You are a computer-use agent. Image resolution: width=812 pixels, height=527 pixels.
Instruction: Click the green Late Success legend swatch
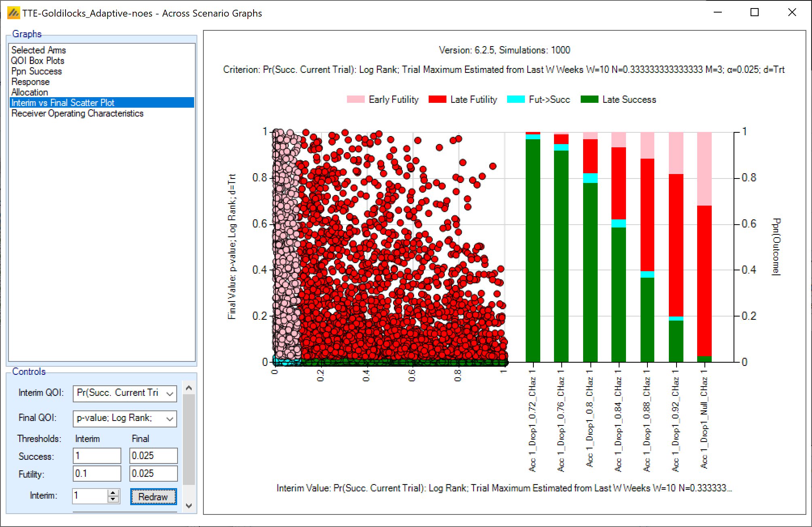(589, 100)
